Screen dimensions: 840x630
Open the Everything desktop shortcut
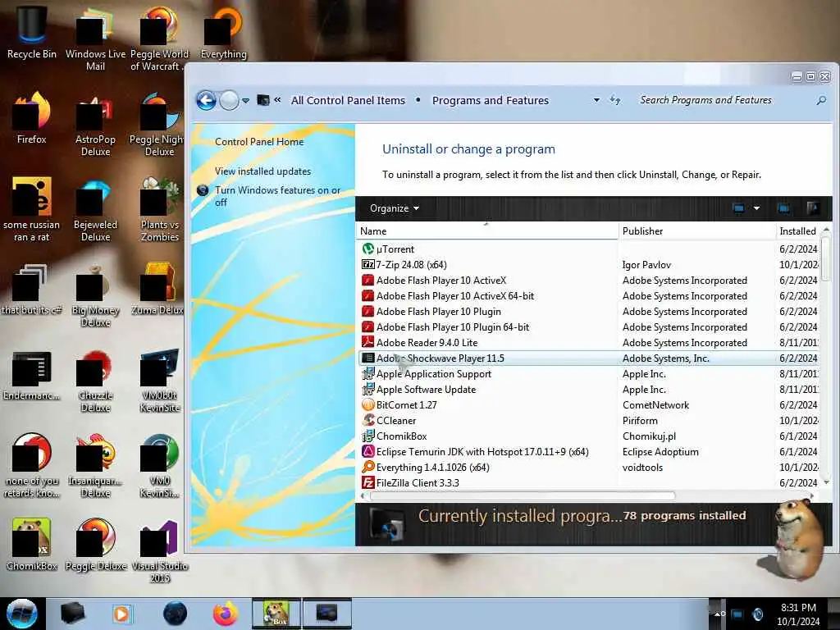click(x=223, y=31)
